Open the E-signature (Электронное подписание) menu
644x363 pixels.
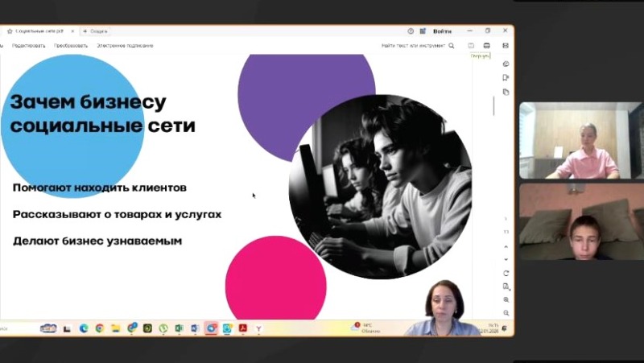point(125,46)
